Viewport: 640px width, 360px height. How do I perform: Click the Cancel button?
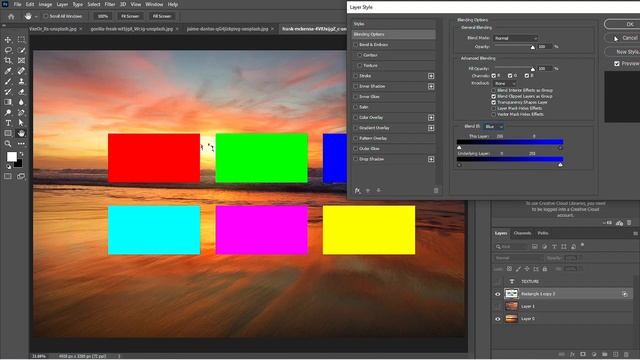622,38
